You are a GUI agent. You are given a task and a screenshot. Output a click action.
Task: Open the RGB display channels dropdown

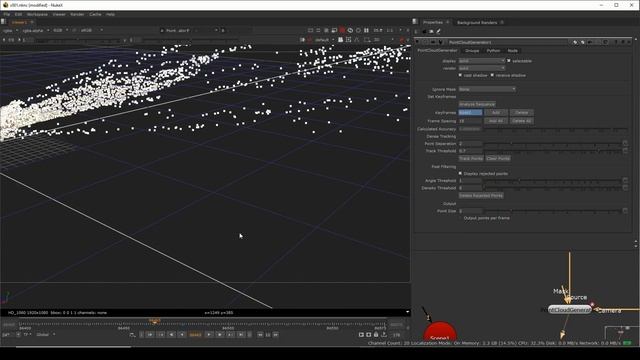60,30
